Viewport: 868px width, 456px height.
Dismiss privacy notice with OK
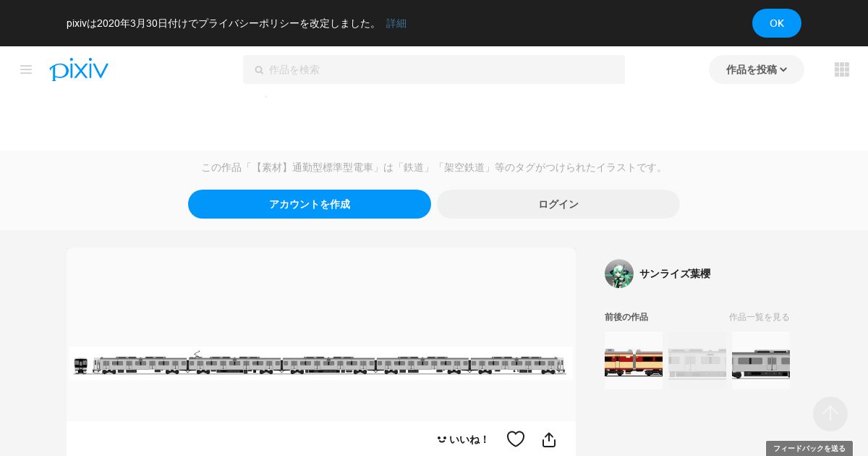pyautogui.click(x=777, y=23)
